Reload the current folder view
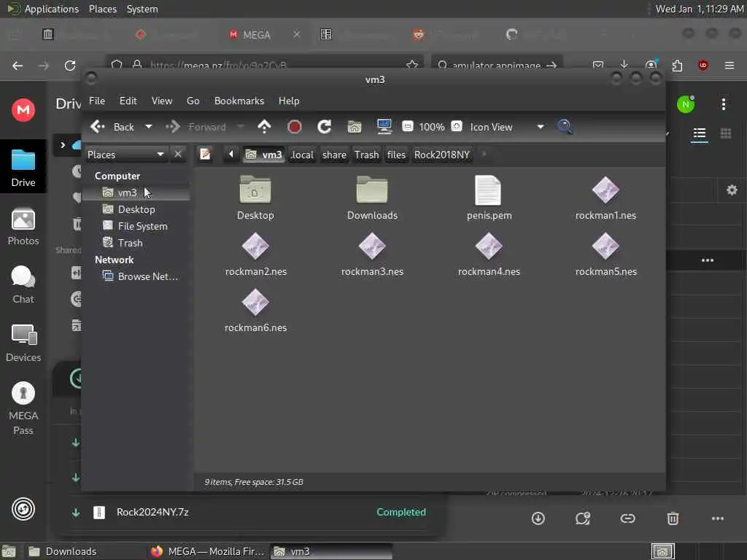This screenshot has width=747, height=560. 325,127
